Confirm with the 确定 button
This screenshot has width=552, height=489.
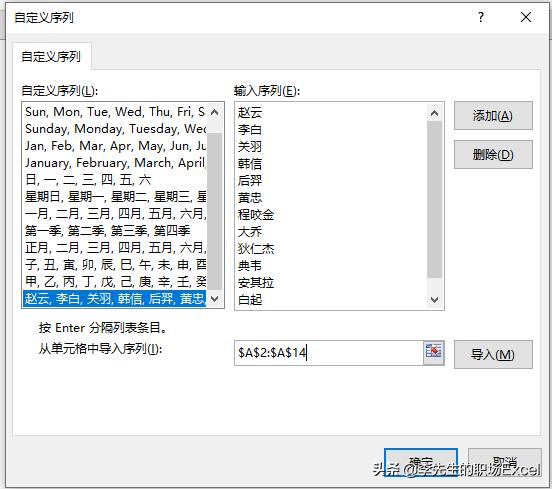pyautogui.click(x=421, y=462)
